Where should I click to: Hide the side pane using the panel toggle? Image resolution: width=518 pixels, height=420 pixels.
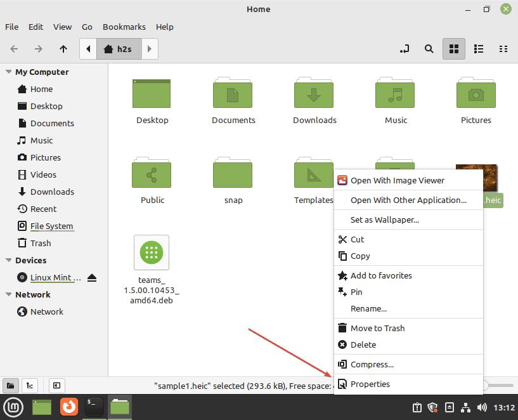56,385
